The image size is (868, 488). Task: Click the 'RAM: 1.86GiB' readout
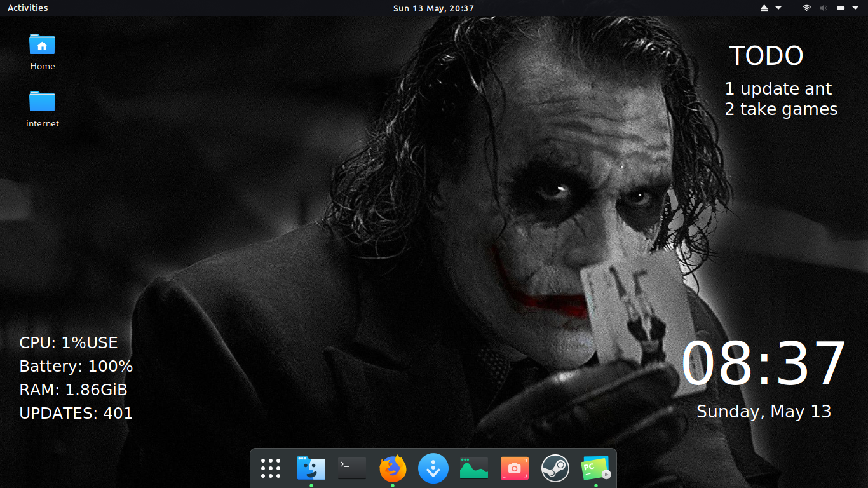[73, 390]
